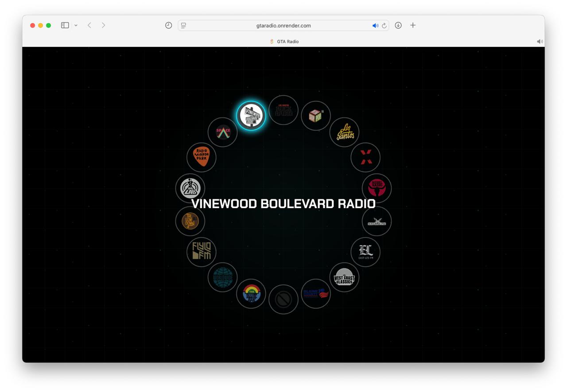Tune in to Radio Los Santos
Screen dimensions: 567x392
pos(344,132)
